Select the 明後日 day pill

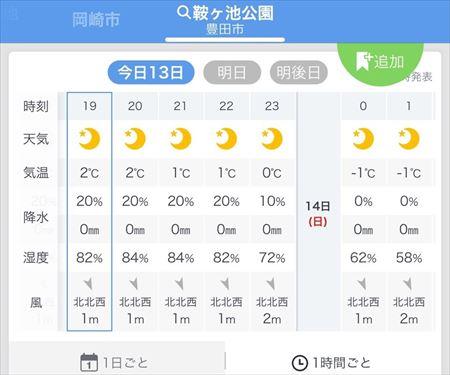(x=299, y=72)
